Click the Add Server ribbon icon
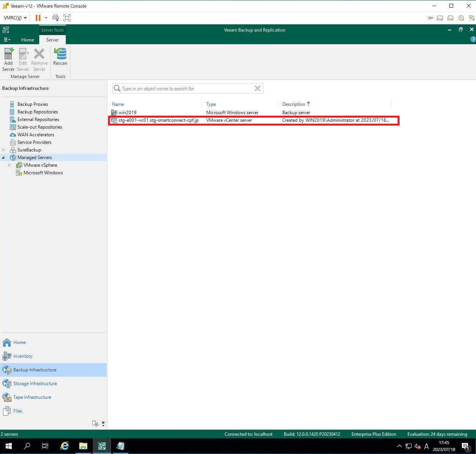Screen dimensions: 476x454 pyautogui.click(x=8, y=60)
